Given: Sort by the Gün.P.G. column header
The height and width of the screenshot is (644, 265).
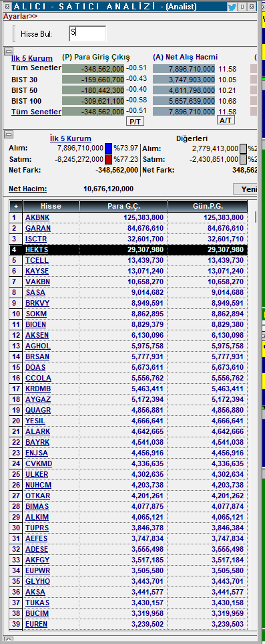Looking at the screenshot, I should (208, 206).
